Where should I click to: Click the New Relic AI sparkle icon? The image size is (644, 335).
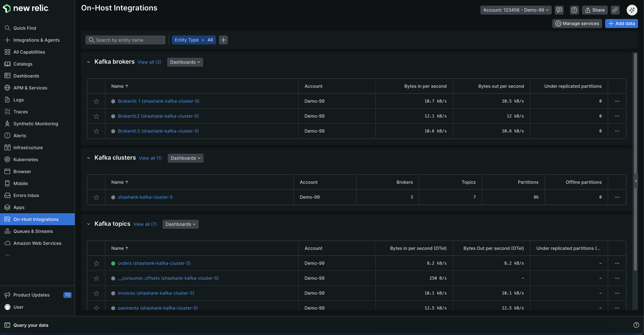pyautogui.click(x=631, y=10)
